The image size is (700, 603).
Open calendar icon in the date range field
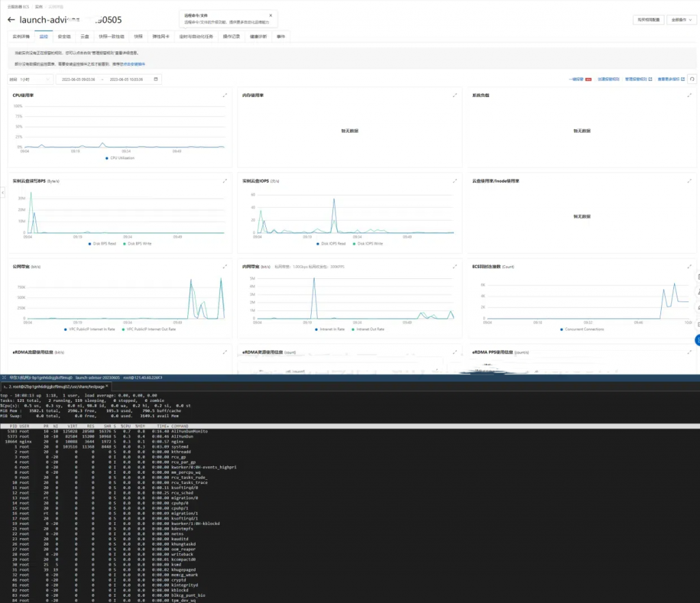[x=156, y=79]
